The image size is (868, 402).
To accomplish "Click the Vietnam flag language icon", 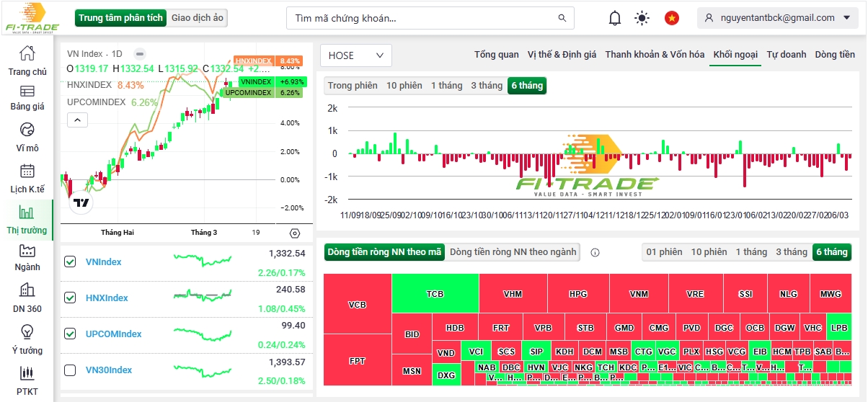I will pos(672,18).
